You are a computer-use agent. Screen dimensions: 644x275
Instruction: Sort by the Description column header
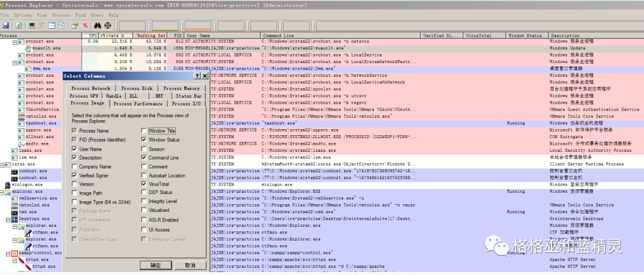coord(596,36)
